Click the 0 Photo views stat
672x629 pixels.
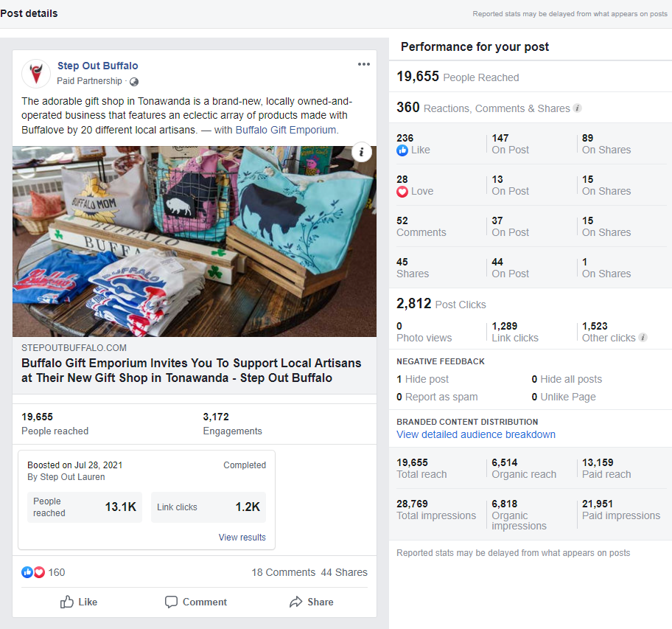tap(424, 332)
